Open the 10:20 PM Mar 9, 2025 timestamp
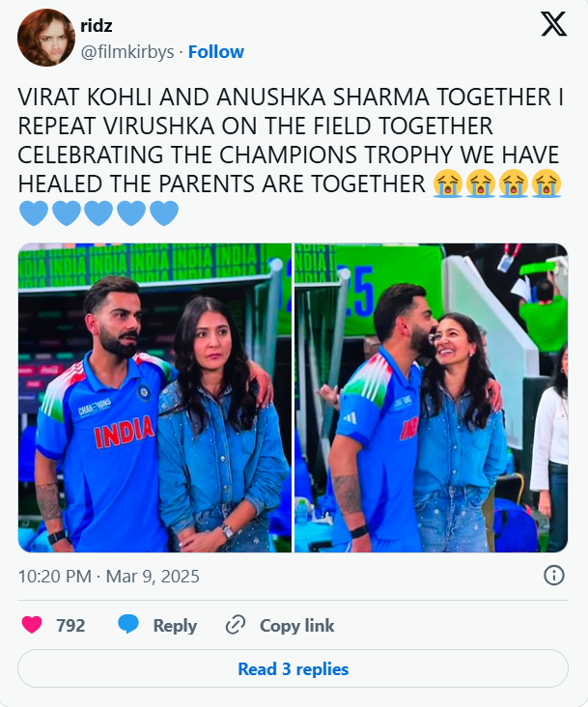This screenshot has height=707, width=588. (x=108, y=577)
